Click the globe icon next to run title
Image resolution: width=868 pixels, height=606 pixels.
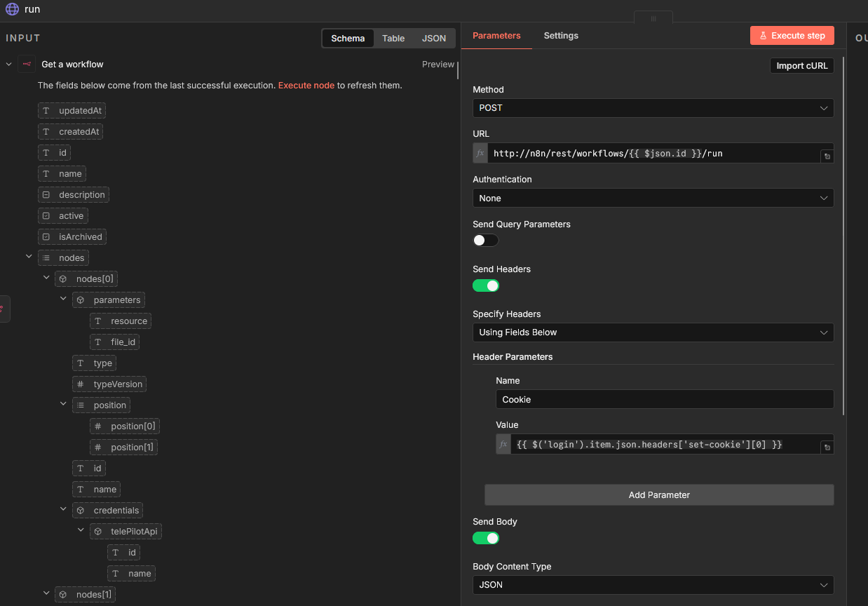tap(12, 9)
